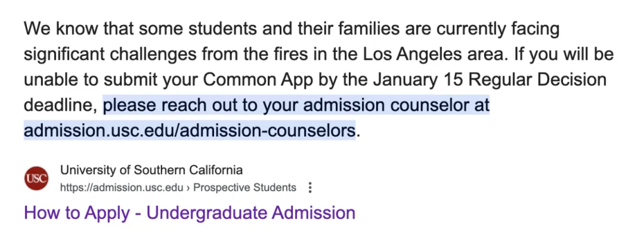The height and width of the screenshot is (233, 644).
Task: Click the highlighted admission.usc.edu/admission-counselors address
Action: (190, 131)
